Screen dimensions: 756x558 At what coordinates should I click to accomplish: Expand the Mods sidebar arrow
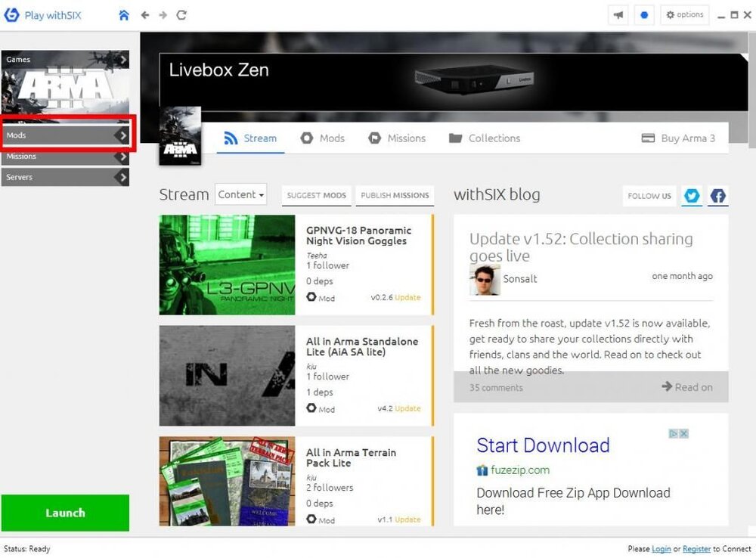[x=122, y=135]
